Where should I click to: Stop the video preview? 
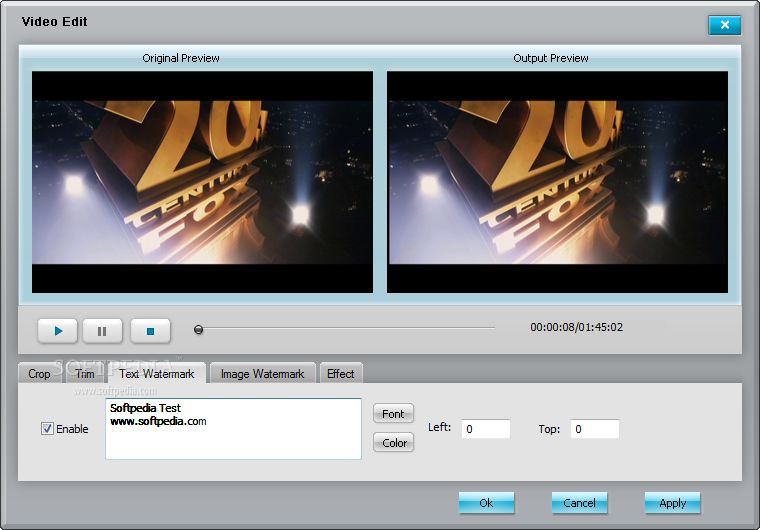pos(150,331)
